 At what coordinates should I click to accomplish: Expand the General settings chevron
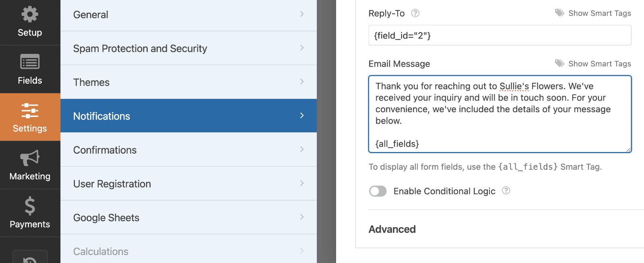pyautogui.click(x=301, y=14)
